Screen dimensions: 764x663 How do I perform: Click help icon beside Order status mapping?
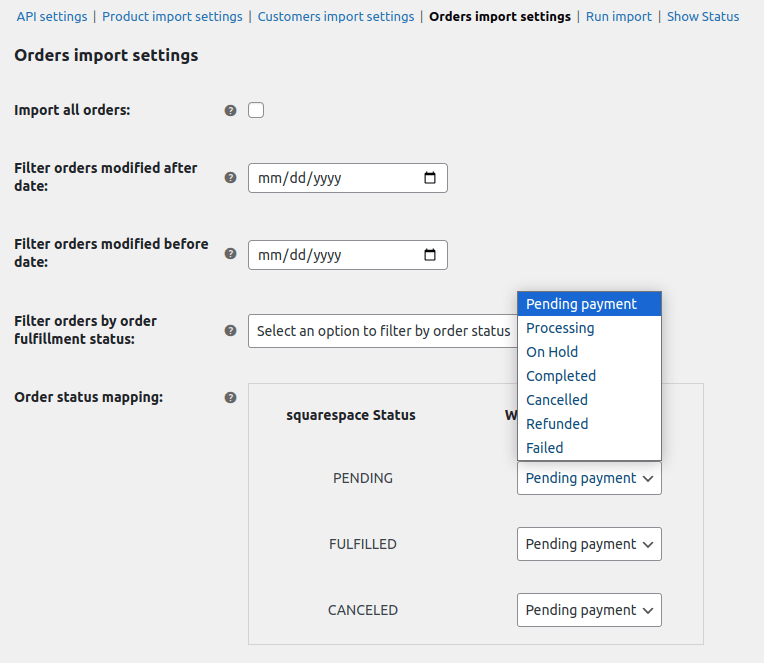(231, 397)
